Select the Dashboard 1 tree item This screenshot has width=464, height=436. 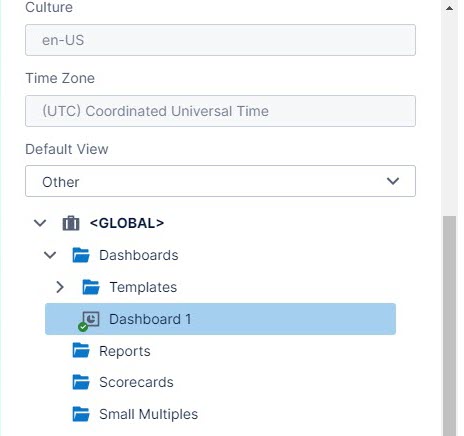click(x=220, y=319)
